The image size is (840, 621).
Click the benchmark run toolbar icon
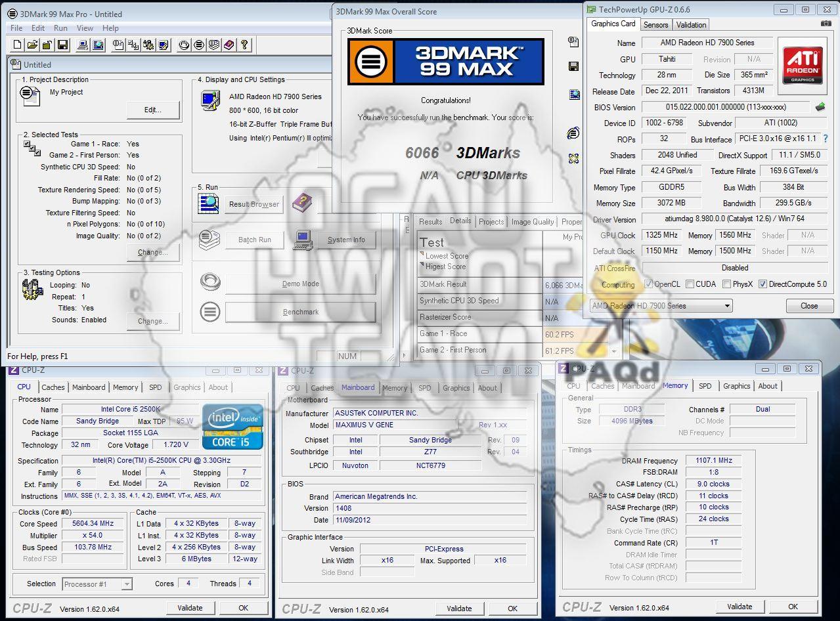(x=199, y=45)
